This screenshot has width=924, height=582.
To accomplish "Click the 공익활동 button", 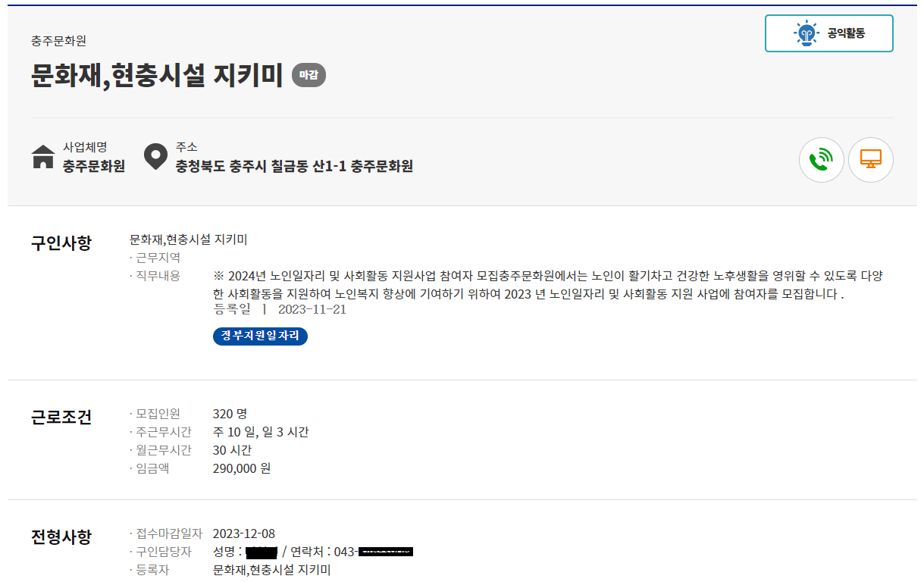I will coord(829,33).
